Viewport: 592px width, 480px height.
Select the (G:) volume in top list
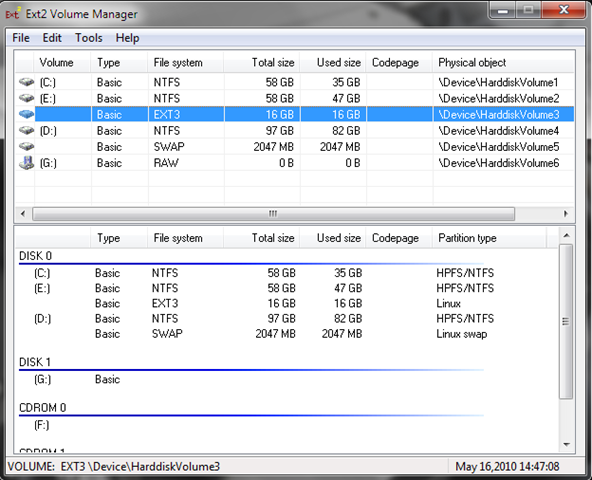click(x=48, y=163)
